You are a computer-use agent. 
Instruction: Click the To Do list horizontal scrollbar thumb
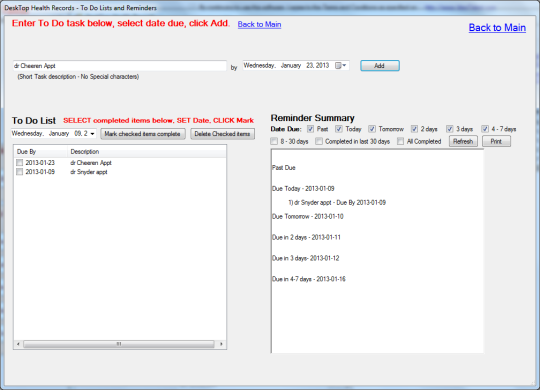tap(119, 344)
